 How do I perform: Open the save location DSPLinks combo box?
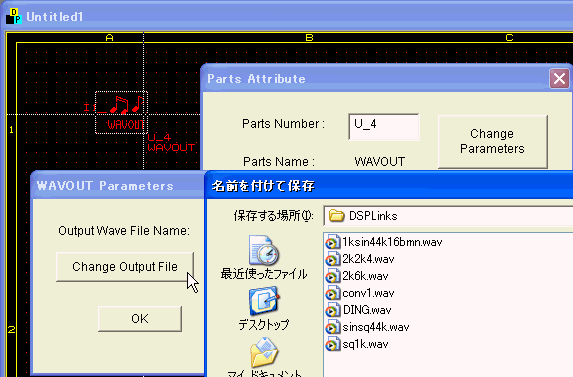tap(448, 216)
